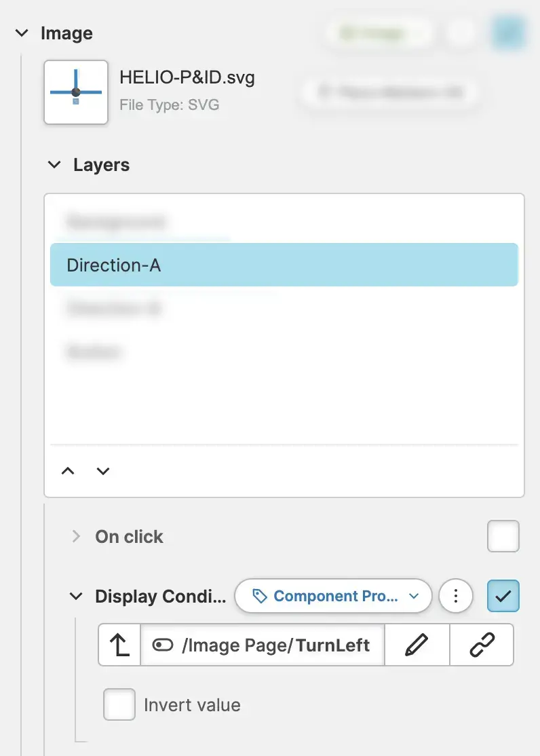Image resolution: width=540 pixels, height=756 pixels.
Task: Click the /Image Page/TurnLeft property path field
Action: click(x=262, y=645)
